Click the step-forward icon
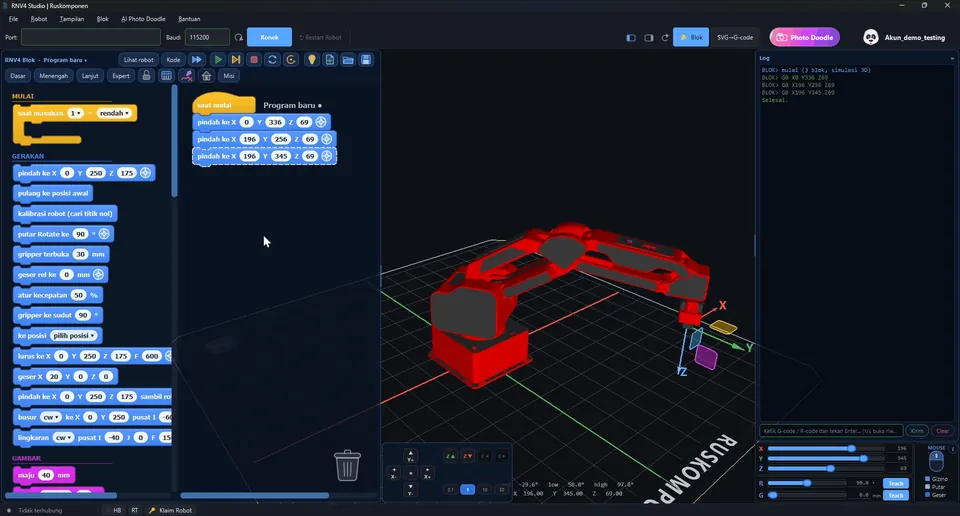 click(x=236, y=59)
